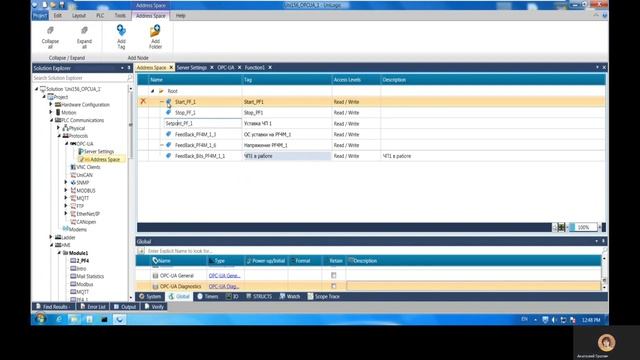
Task: Click the Verify button
Action: click(x=154, y=307)
